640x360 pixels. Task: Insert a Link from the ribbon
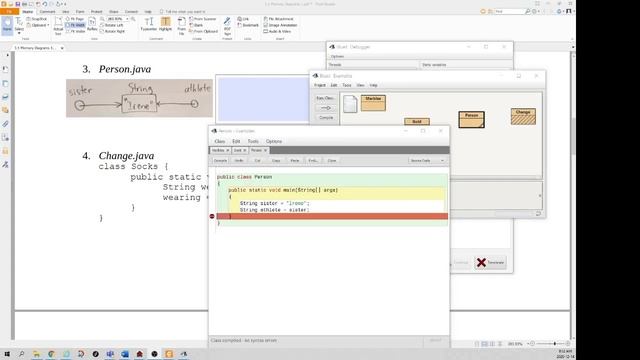(x=243, y=19)
